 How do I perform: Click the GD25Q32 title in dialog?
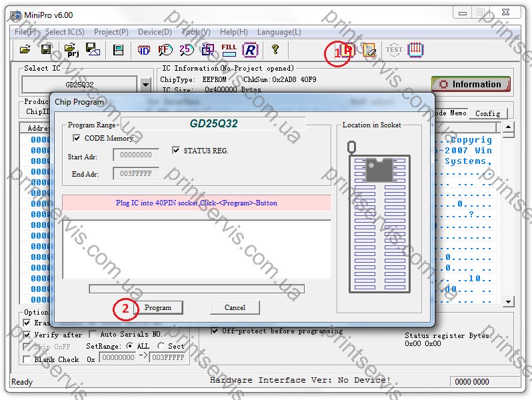click(x=214, y=123)
